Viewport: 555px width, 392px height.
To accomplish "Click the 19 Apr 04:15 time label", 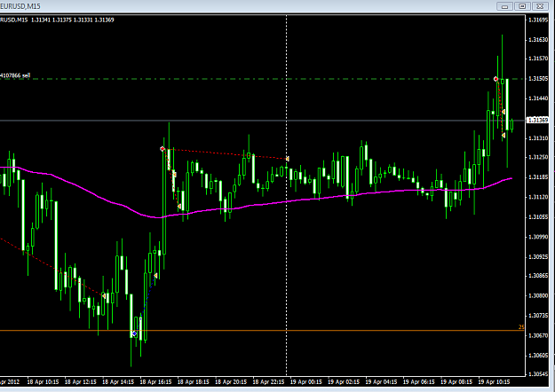I will (381, 381).
